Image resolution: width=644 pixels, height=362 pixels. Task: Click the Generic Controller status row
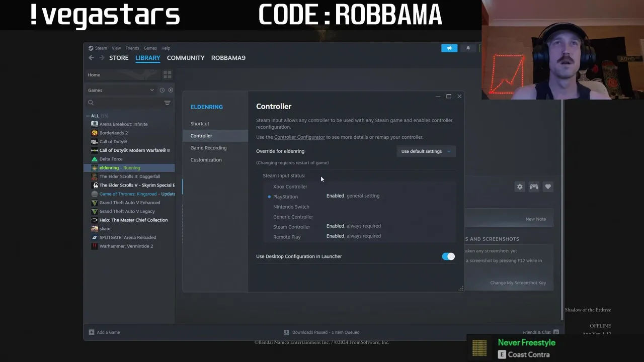359,217
